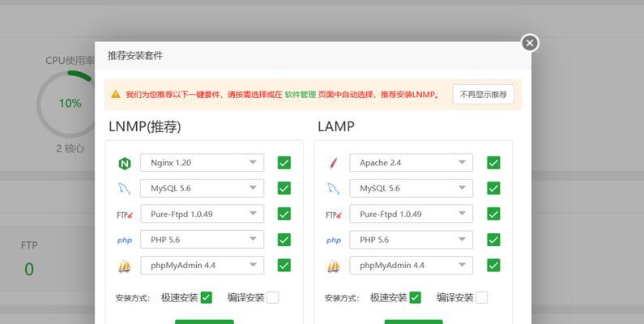Click the 安装方式 label under LAMP
644x324 pixels.
click(342, 298)
